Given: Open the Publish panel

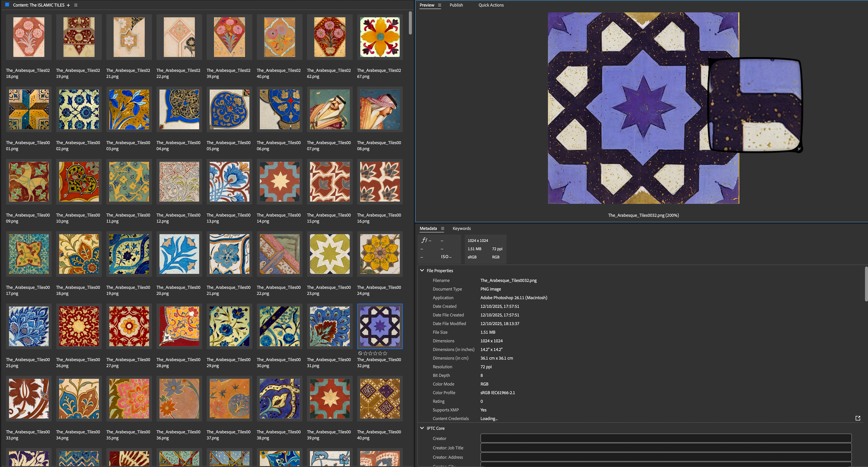Looking at the screenshot, I should [x=456, y=5].
